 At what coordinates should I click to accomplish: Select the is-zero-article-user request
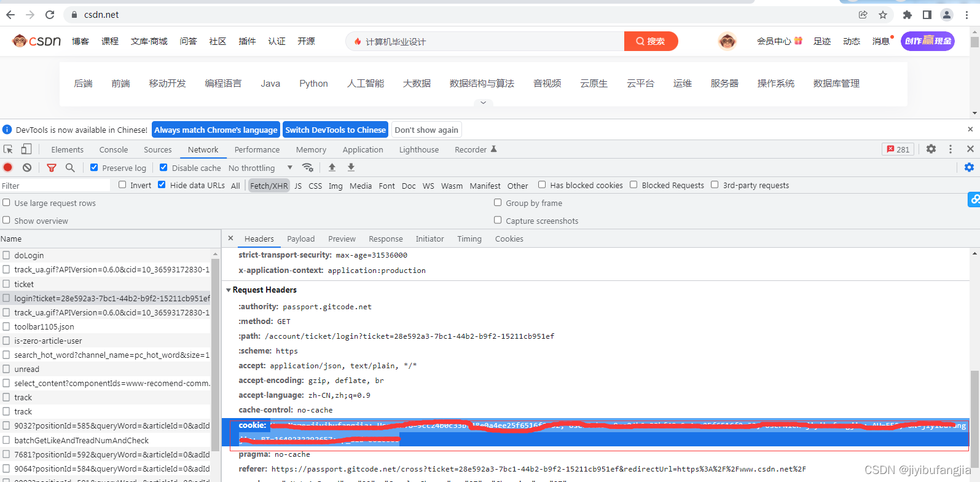[x=106, y=341]
